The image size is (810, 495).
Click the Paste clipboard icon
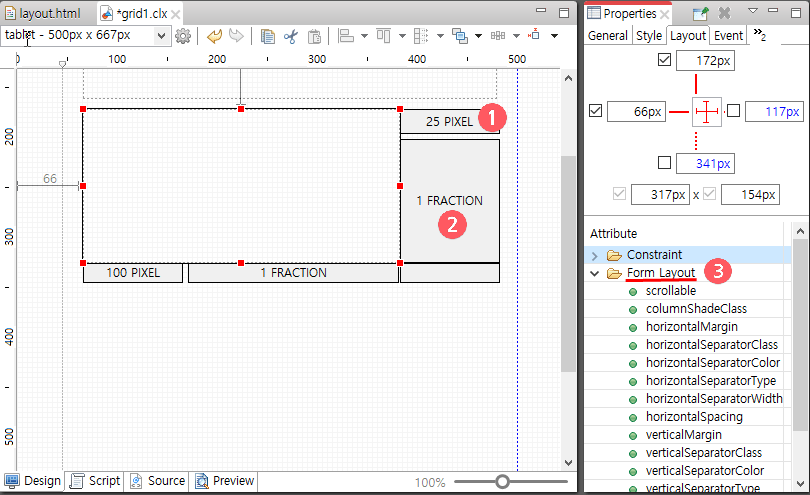pos(314,36)
